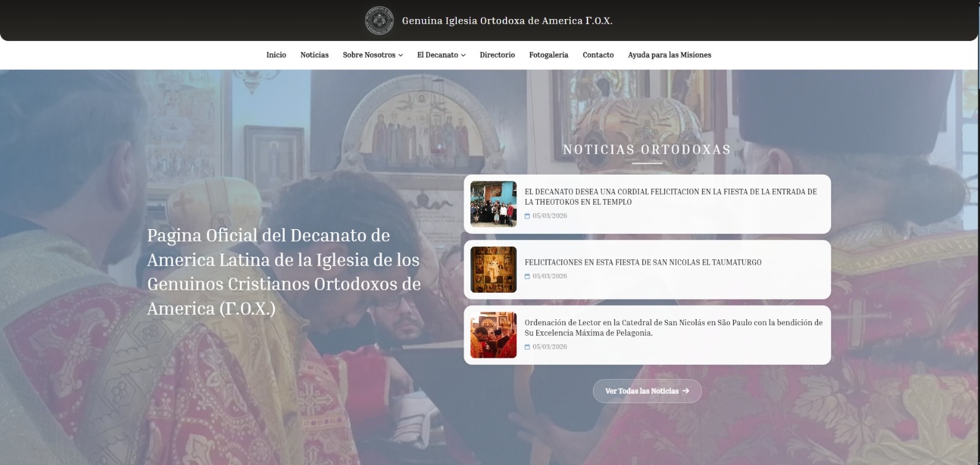Expand the Sobre Nosotros dropdown menu
The image size is (980, 465).
pyautogui.click(x=372, y=55)
